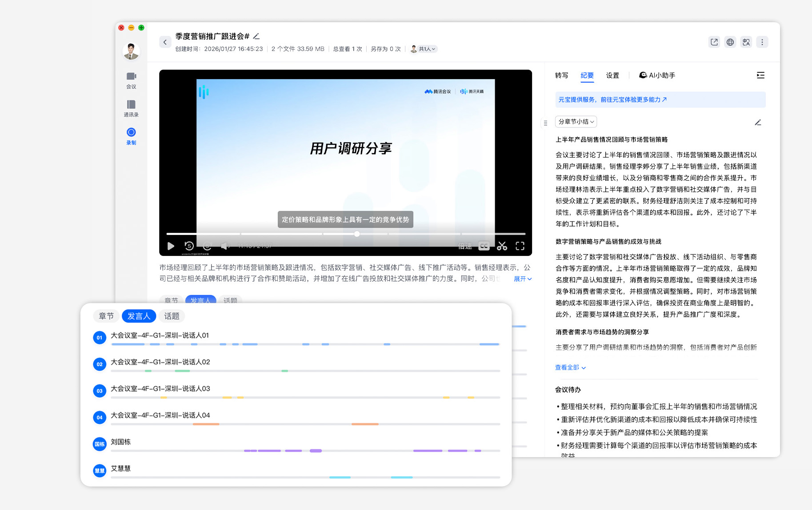Play the meeting recording
Screen dimensions: 812x510
click(171, 246)
